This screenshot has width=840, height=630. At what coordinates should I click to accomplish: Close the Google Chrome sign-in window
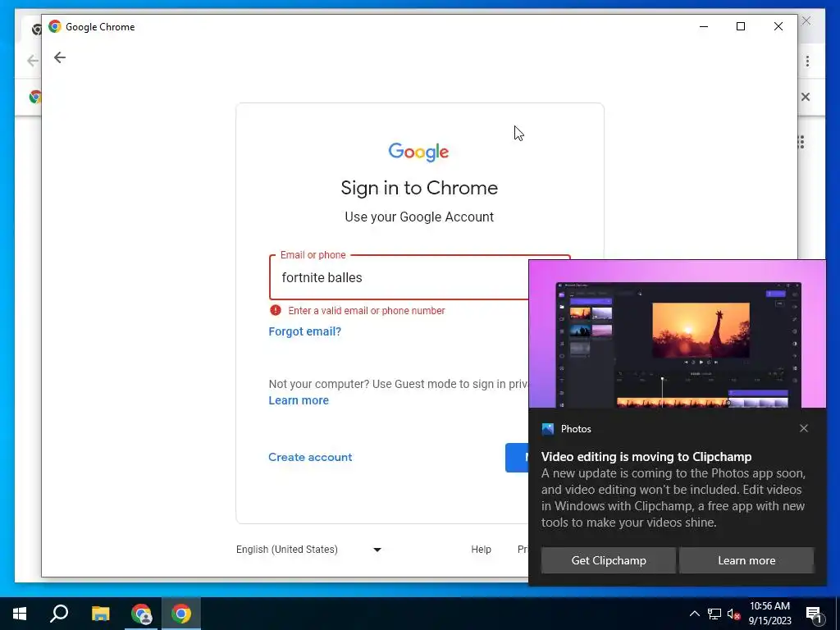(x=778, y=26)
